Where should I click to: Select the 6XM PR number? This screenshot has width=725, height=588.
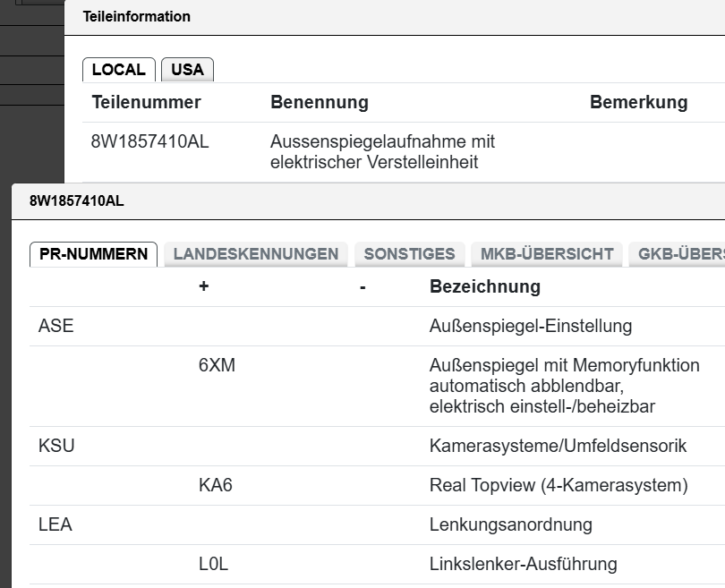coord(217,365)
